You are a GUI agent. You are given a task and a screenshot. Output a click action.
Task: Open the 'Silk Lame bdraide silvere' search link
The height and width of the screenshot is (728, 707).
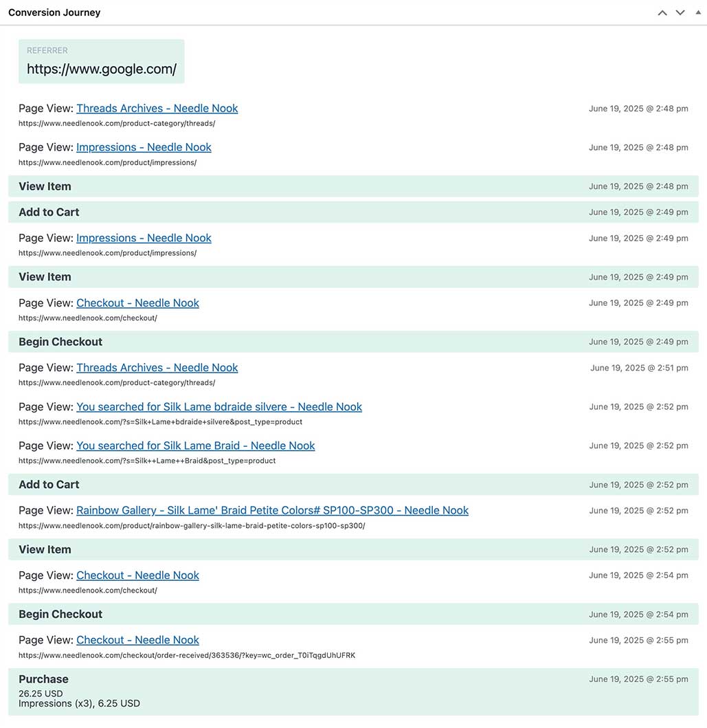point(218,407)
